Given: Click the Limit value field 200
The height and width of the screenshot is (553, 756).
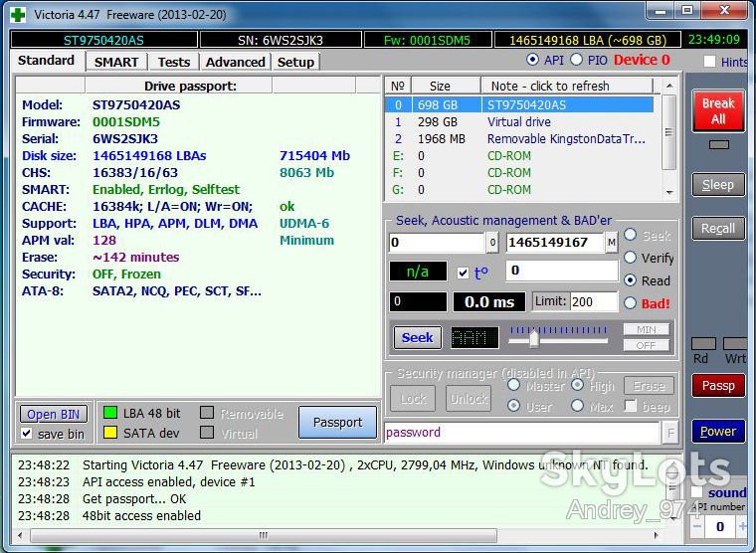Looking at the screenshot, I should 594,301.
